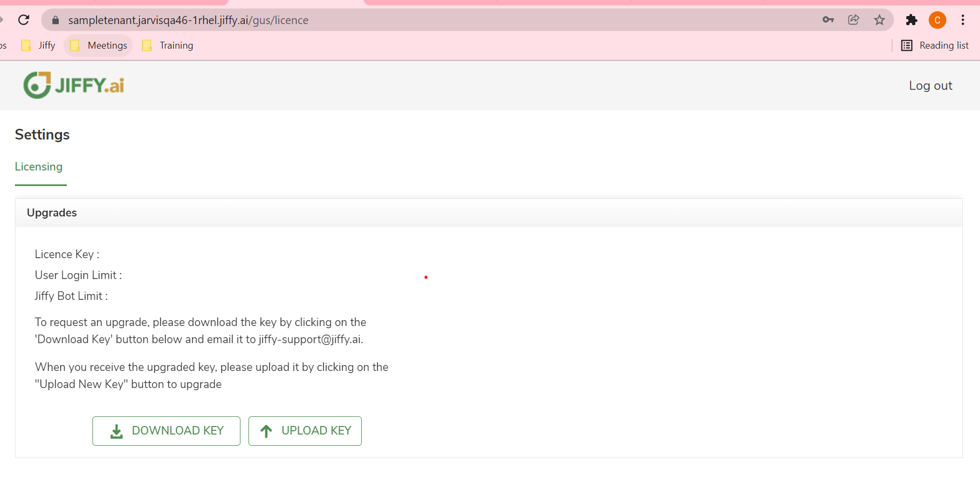
Task: Click the jiffy-support@jiffy.ai email address
Action: coord(310,339)
